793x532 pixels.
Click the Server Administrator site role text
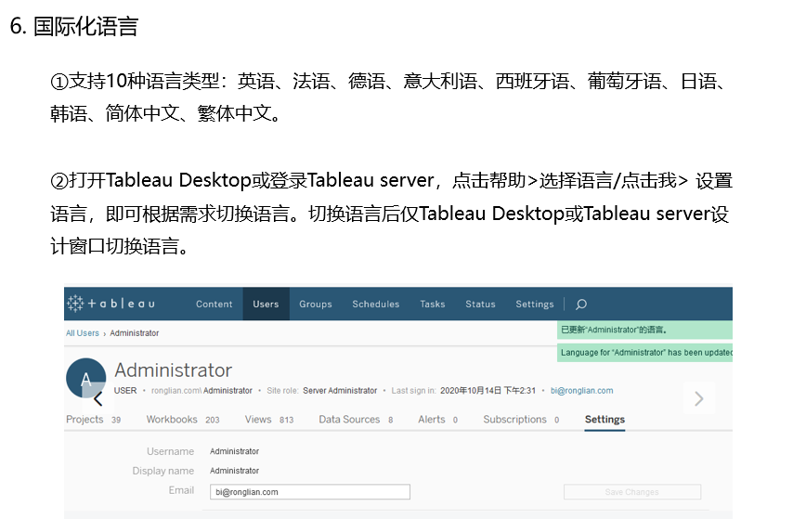pos(340,390)
